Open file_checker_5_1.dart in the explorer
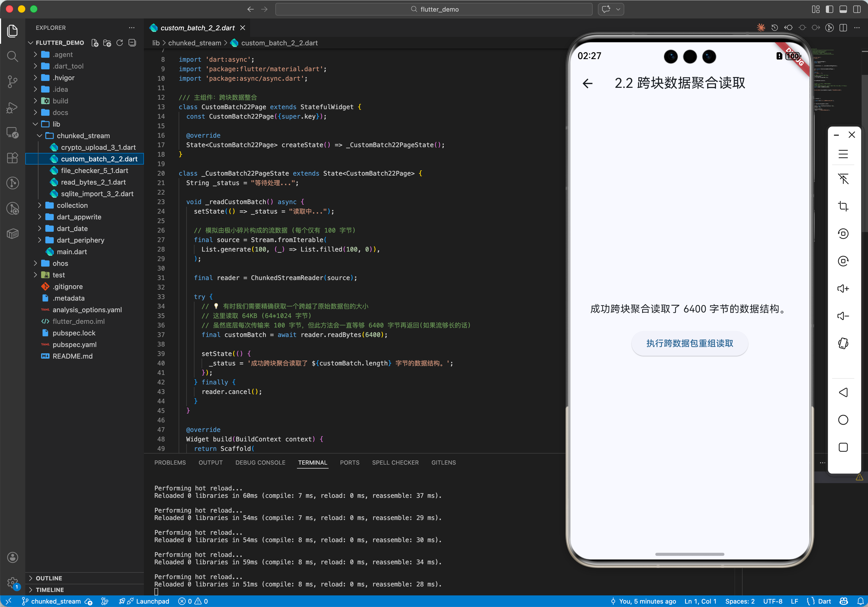 95,171
